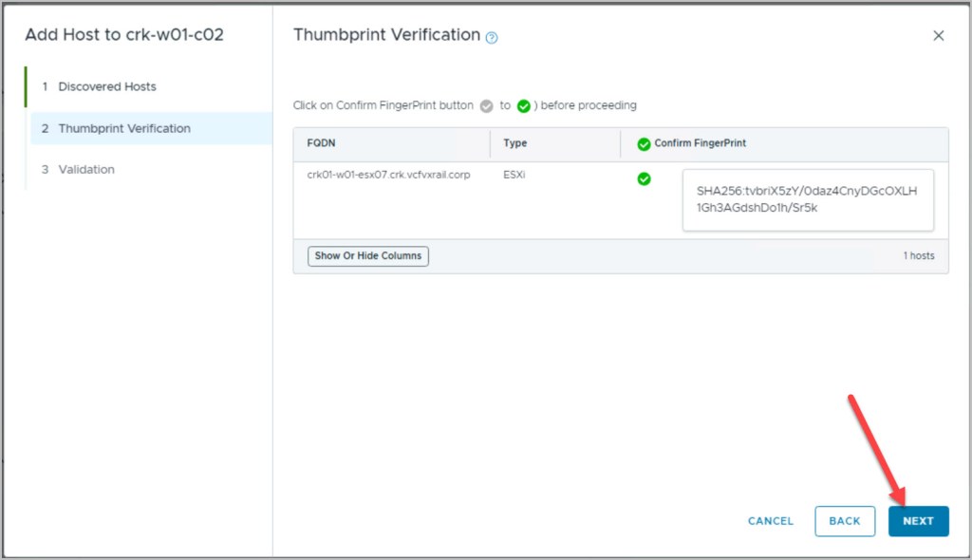
Task: Select the SHA256 thumbprint text box
Action: pyautogui.click(x=807, y=199)
